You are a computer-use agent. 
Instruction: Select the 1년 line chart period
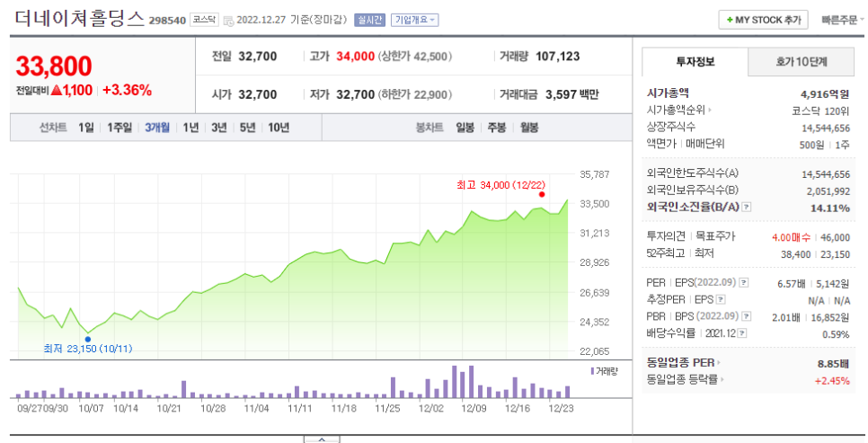click(190, 128)
